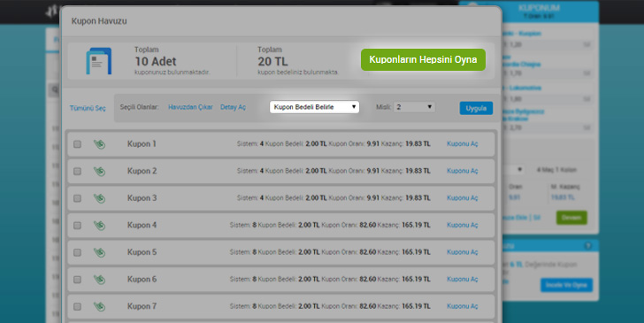644x323 pixels.
Task: Click Kuponu Aç for Kupon 3
Action: click(x=463, y=198)
